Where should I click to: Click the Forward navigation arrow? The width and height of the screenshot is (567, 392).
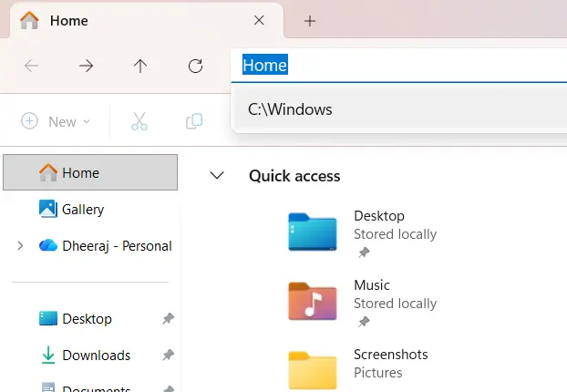(86, 66)
